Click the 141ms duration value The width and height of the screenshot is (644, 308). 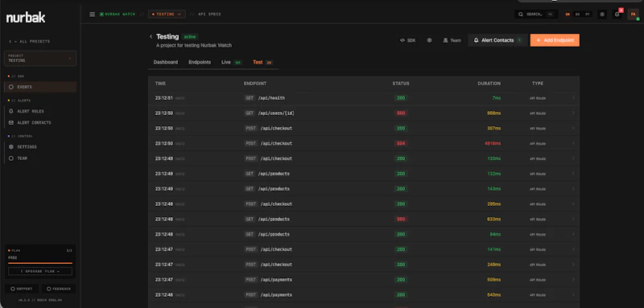pyautogui.click(x=493, y=249)
